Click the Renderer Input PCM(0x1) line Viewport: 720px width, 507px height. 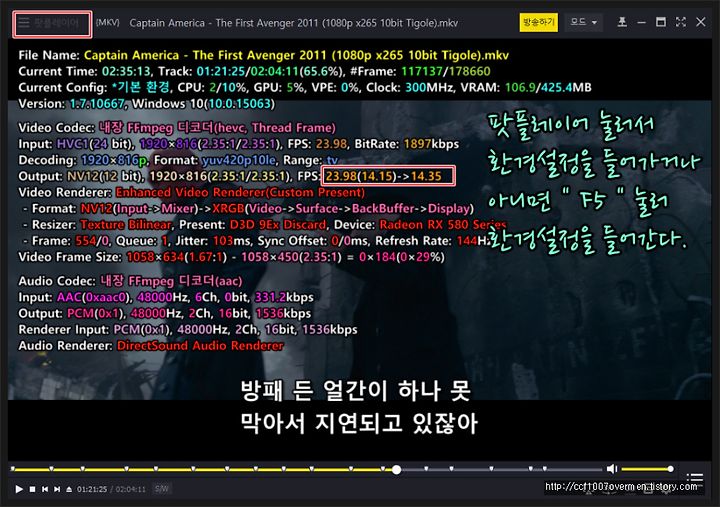pyautogui.click(x=187, y=330)
